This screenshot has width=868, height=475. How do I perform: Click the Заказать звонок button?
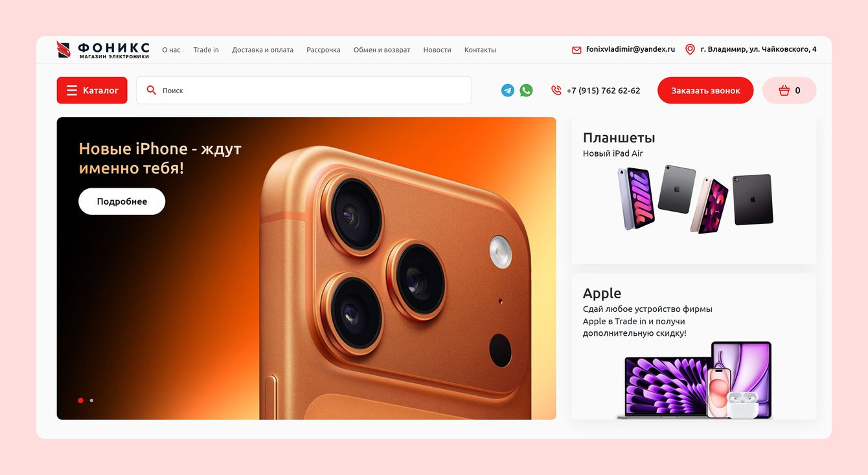(x=705, y=91)
